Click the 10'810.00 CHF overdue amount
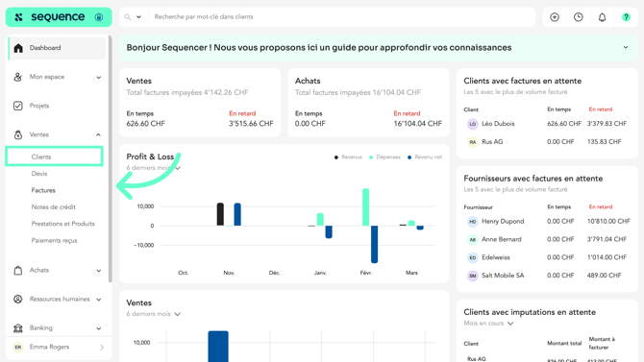644x362 pixels. click(x=608, y=222)
